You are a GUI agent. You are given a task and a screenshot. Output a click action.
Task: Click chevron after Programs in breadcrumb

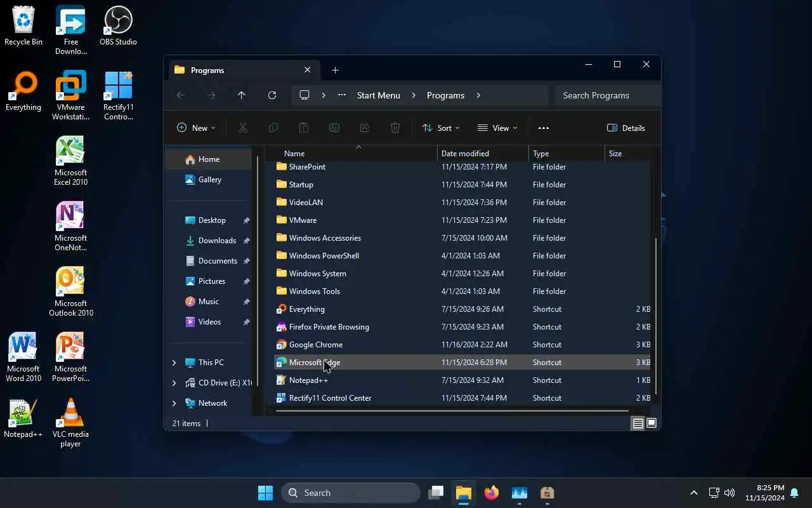(x=478, y=95)
